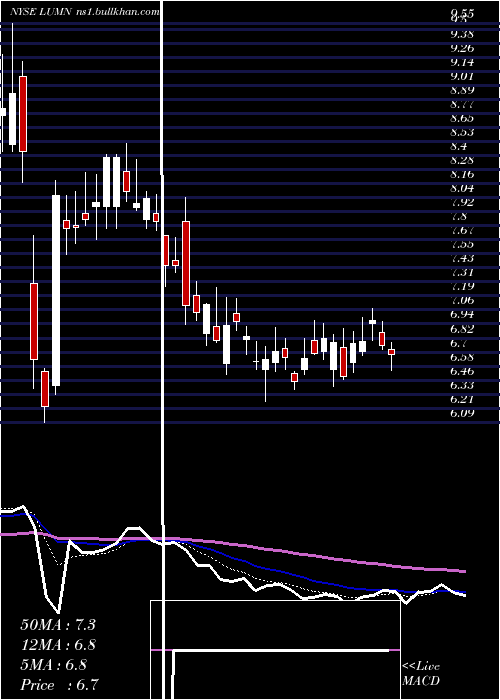Screen dimensions: 500x700
Task: Click the 6.46 price axis label
Action: [462, 371]
